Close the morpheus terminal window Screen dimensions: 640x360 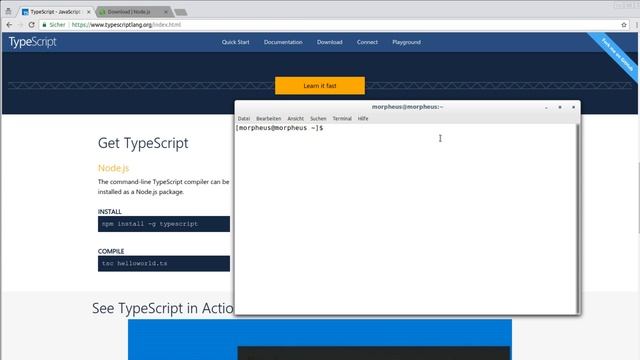point(573,107)
